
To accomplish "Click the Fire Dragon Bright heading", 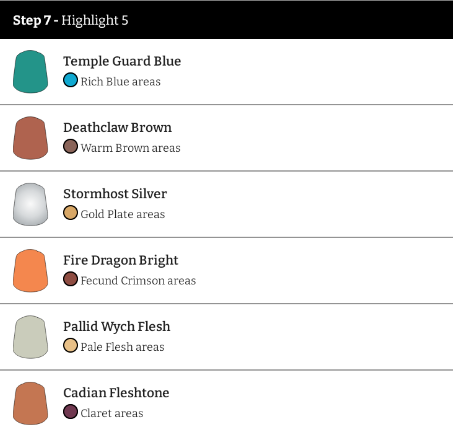I will coord(121,261).
